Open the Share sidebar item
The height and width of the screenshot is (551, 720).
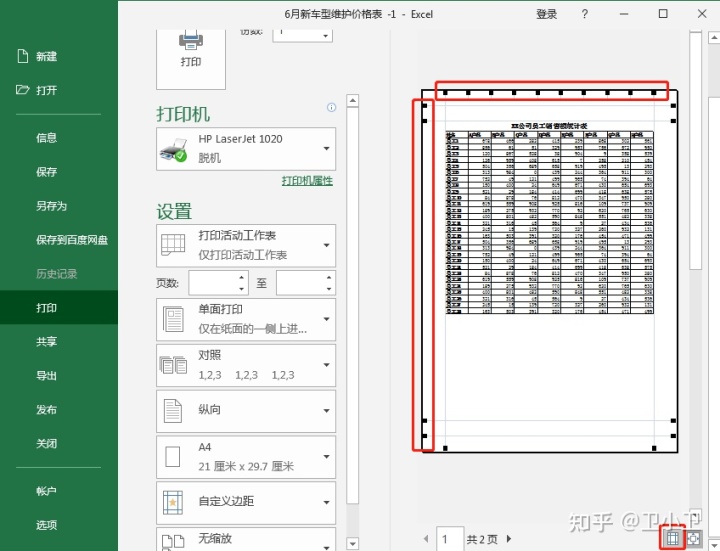coord(46,342)
